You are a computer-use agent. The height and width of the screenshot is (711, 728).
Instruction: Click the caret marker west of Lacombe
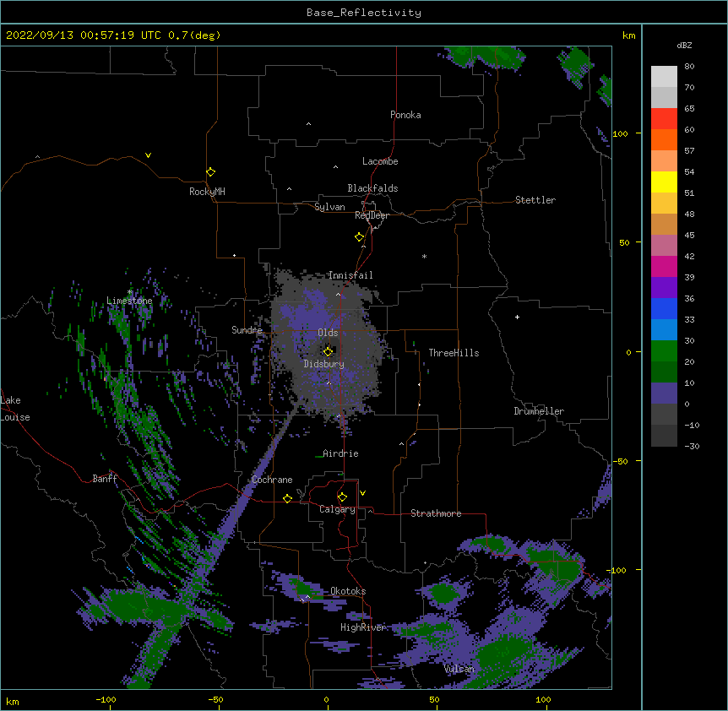[335, 166]
